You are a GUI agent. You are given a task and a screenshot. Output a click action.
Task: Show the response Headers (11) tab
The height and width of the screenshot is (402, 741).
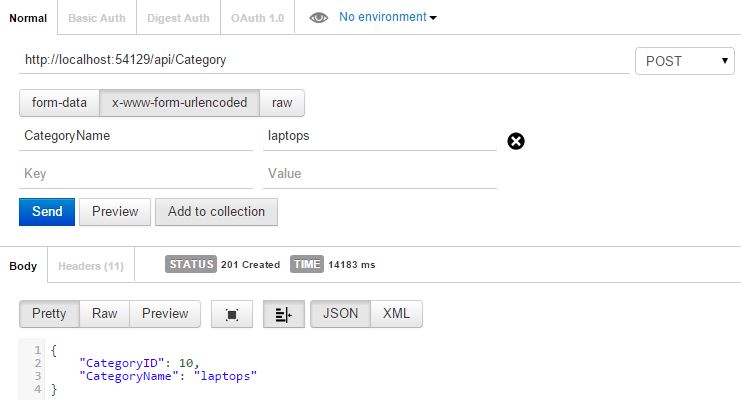[x=91, y=266]
